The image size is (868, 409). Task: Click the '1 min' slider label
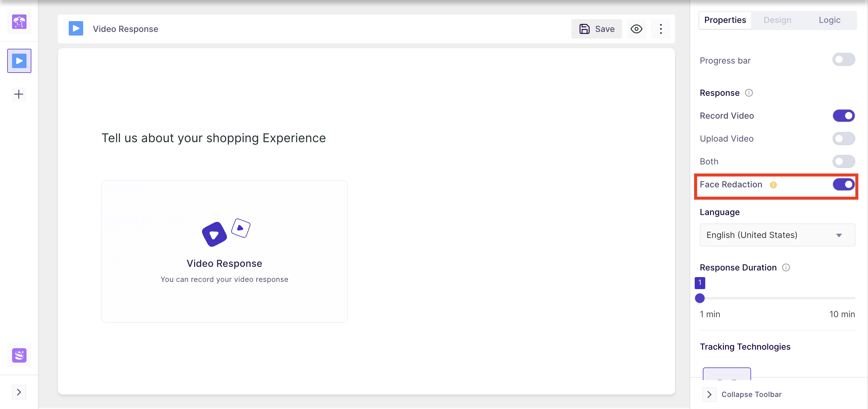tap(710, 314)
